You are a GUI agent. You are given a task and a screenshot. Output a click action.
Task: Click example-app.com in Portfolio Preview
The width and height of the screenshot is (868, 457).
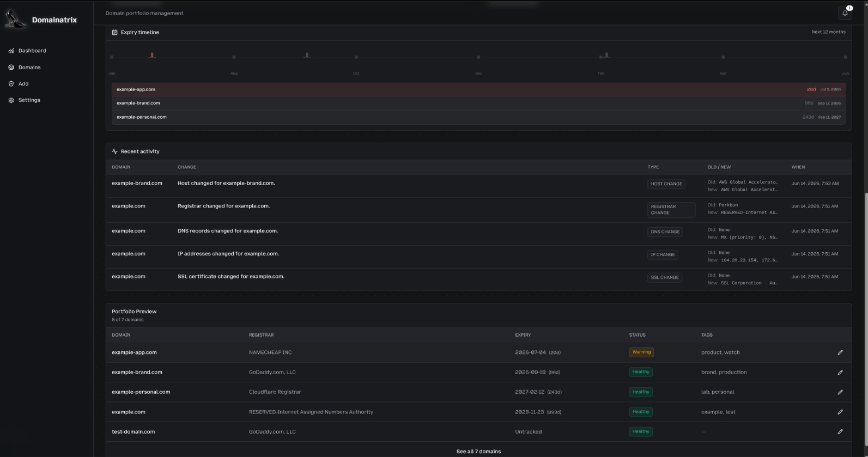[134, 352]
